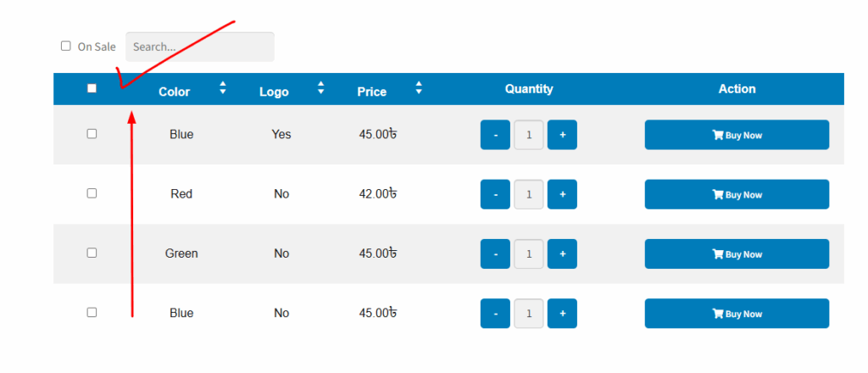This screenshot has width=868, height=373.
Task: Sort the table by Price column
Action: coord(419,87)
